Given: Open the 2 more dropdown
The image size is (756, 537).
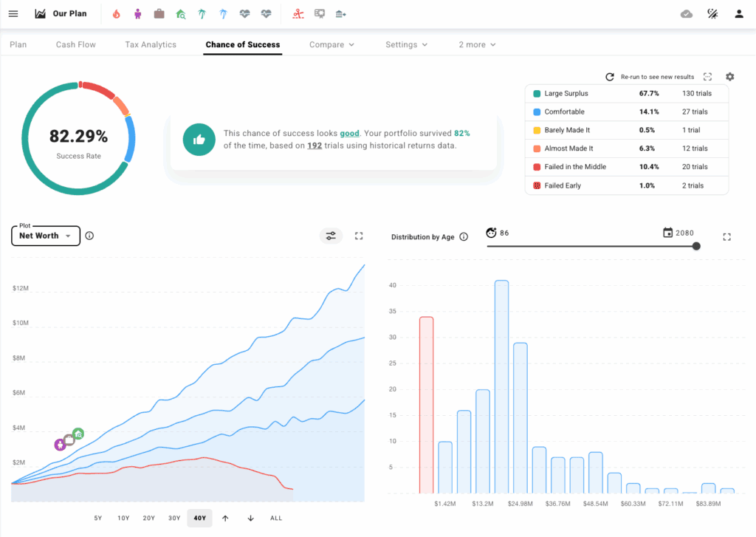Looking at the screenshot, I should [x=476, y=44].
